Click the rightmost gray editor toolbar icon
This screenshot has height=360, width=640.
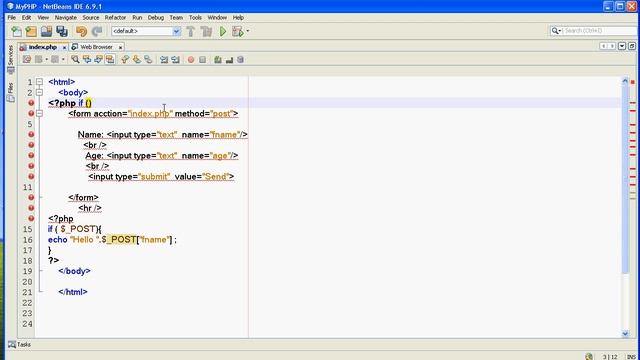point(240,60)
